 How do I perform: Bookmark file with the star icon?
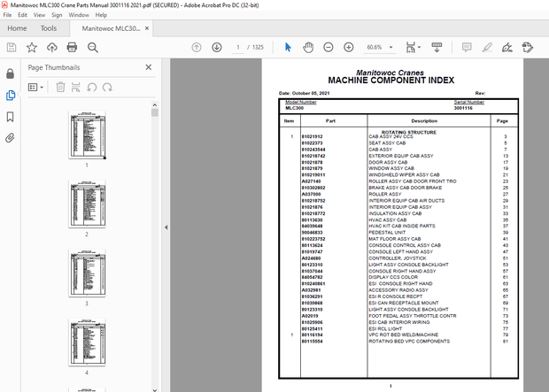pyautogui.click(x=32, y=47)
